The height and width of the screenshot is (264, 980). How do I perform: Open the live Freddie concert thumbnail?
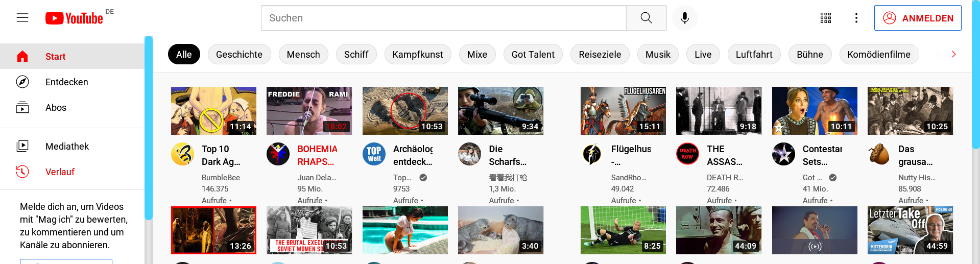click(815, 230)
